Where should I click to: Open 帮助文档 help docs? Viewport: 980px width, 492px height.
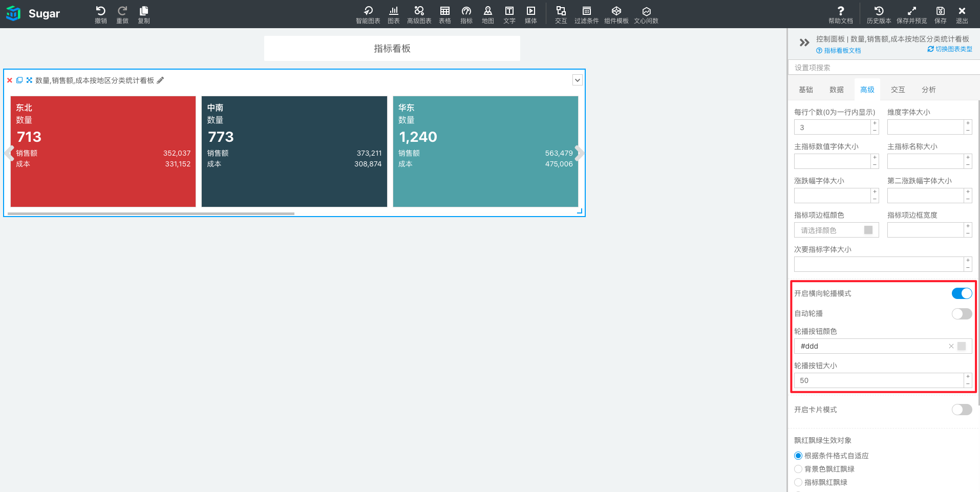841,14
